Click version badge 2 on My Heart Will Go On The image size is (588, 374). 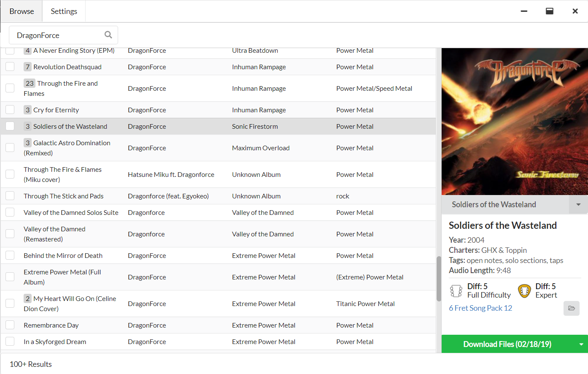27,299
